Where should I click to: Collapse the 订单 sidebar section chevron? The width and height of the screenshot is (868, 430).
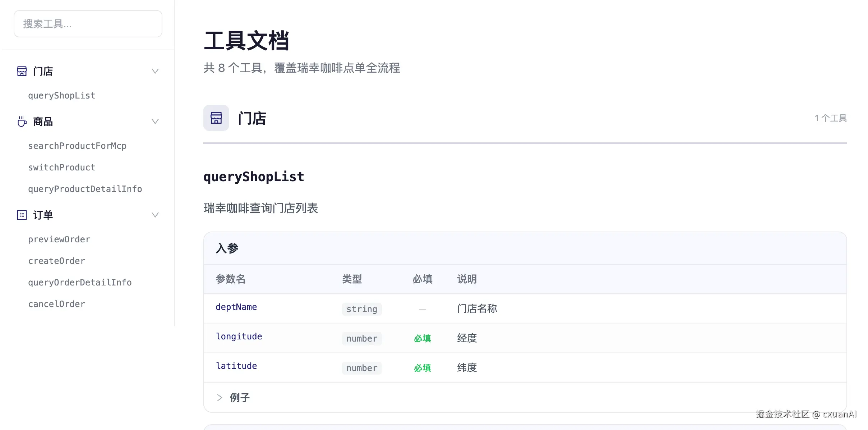(x=155, y=215)
